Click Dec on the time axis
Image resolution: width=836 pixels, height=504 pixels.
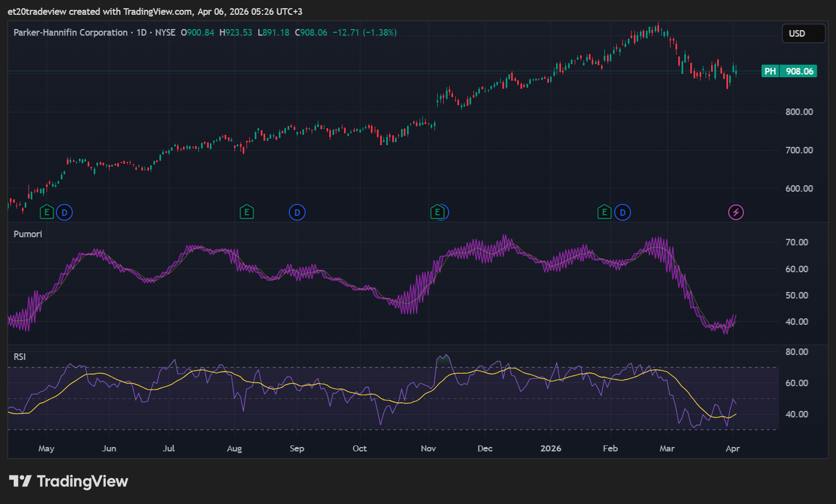point(485,449)
